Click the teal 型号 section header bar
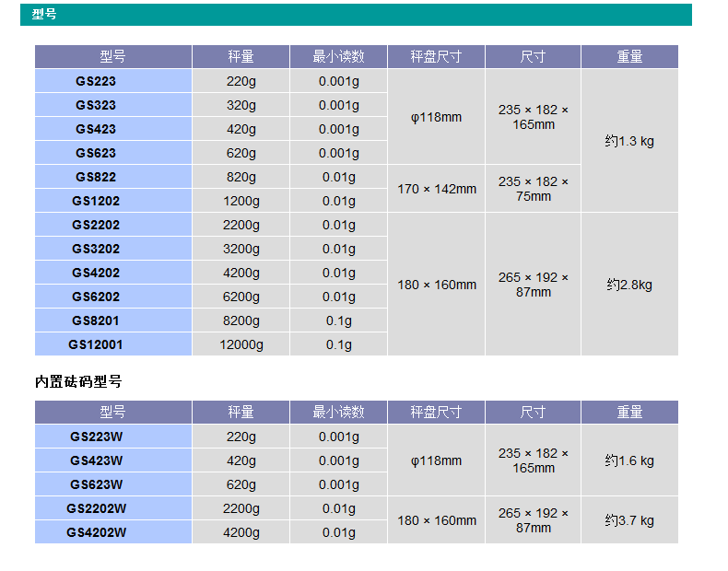This screenshot has width=728, height=571. pyautogui.click(x=356, y=15)
